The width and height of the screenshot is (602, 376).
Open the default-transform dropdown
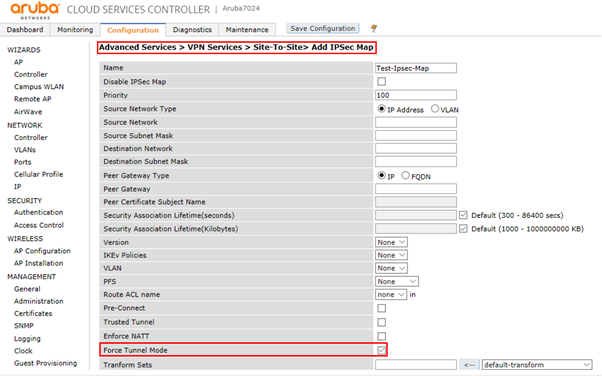click(537, 364)
